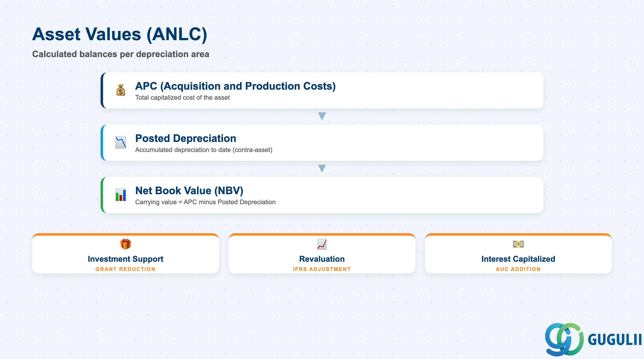Click 'Calculated balances per depreciation area' subtitle
This screenshot has width=644, height=359.
point(121,54)
